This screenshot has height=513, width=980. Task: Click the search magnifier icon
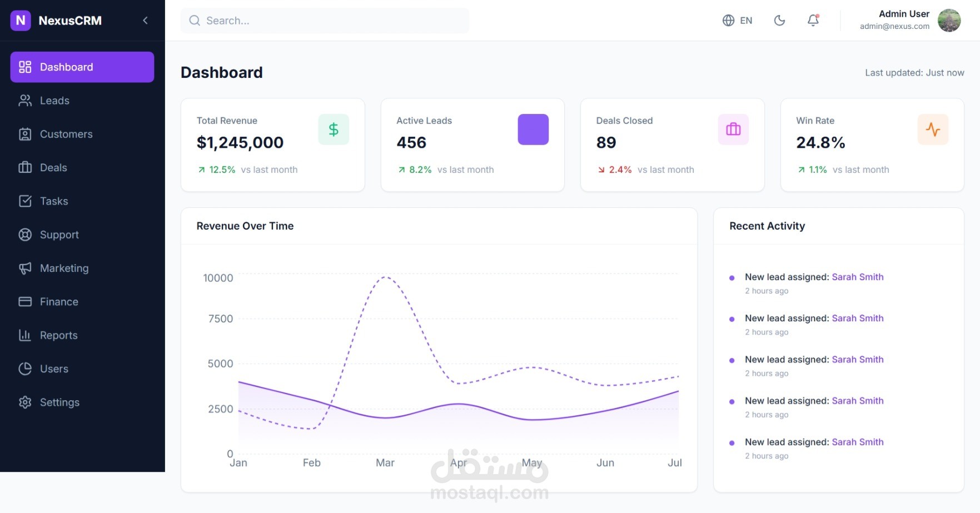[195, 21]
